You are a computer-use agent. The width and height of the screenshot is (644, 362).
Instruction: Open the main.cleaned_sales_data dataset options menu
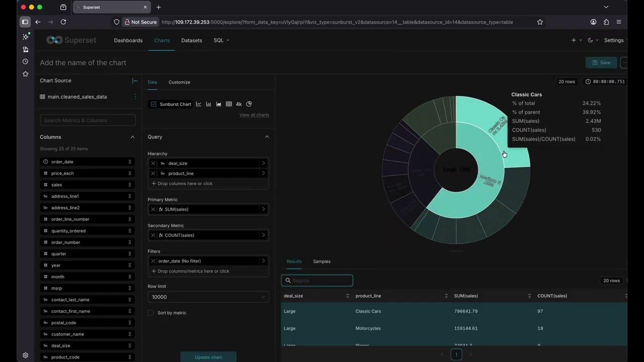tap(135, 97)
